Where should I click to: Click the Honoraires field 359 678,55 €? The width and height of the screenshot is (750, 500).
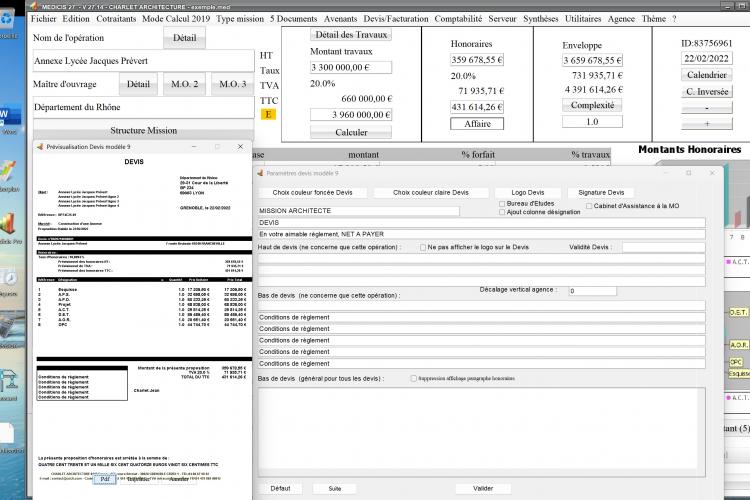tap(477, 60)
